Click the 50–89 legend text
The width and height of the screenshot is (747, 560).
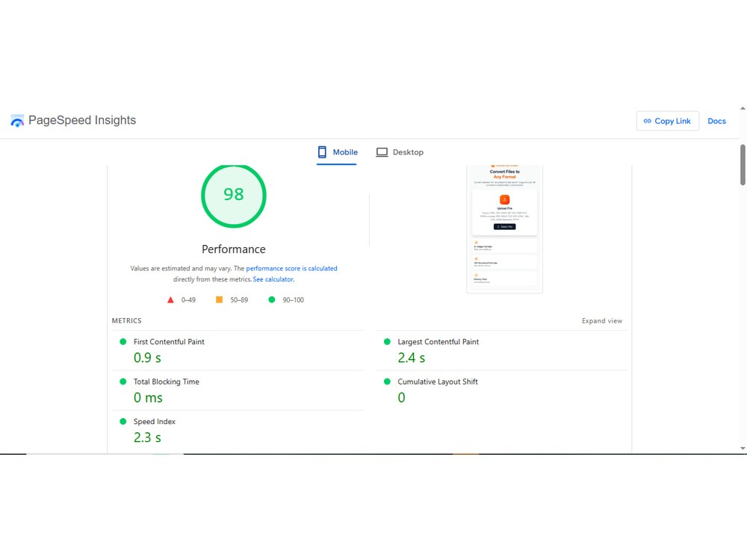239,300
